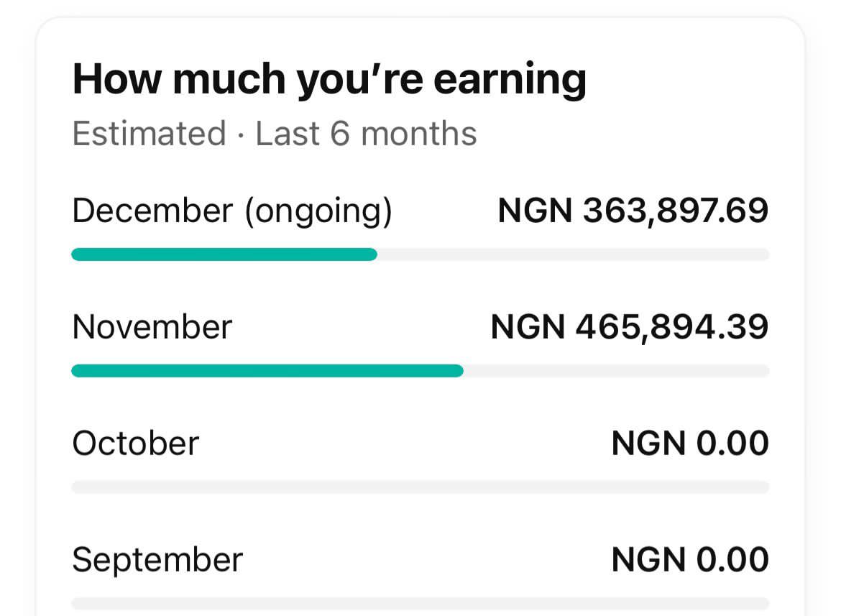Click the empty September progress bar
Screen dimensions: 841x616
pyautogui.click(x=420, y=604)
